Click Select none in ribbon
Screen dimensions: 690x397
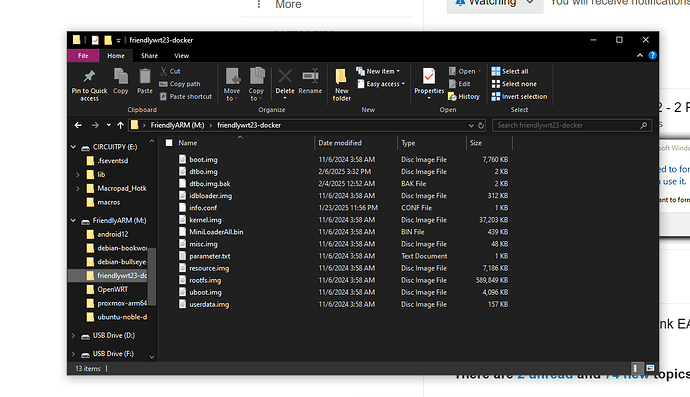[x=514, y=84]
